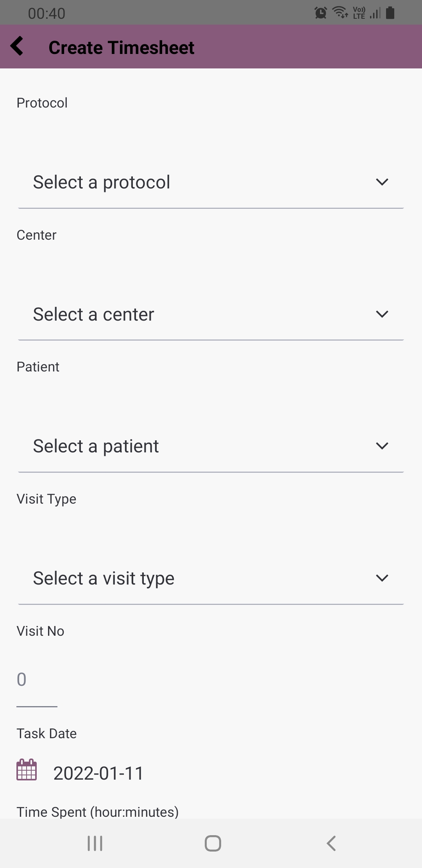Tap the back arrow in header
The image size is (422, 868).
(x=17, y=47)
